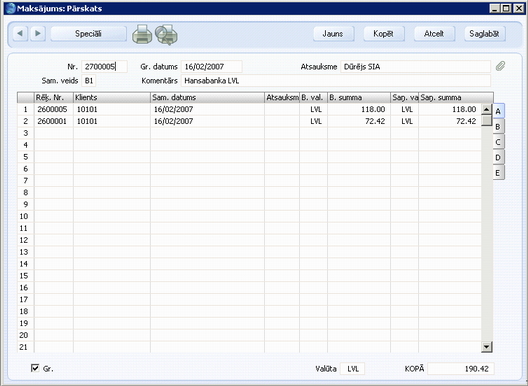Click the Nr. field 2700005
The height and width of the screenshot is (386, 528).
105,67
